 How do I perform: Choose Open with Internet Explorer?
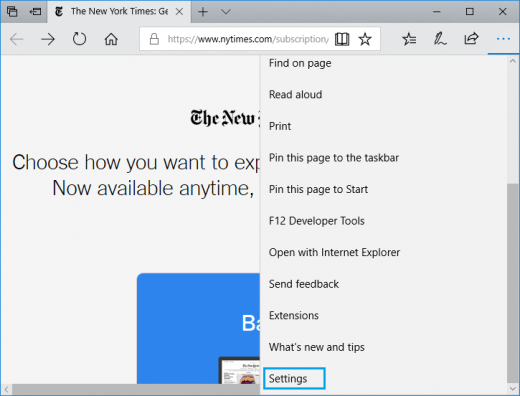[x=334, y=252]
